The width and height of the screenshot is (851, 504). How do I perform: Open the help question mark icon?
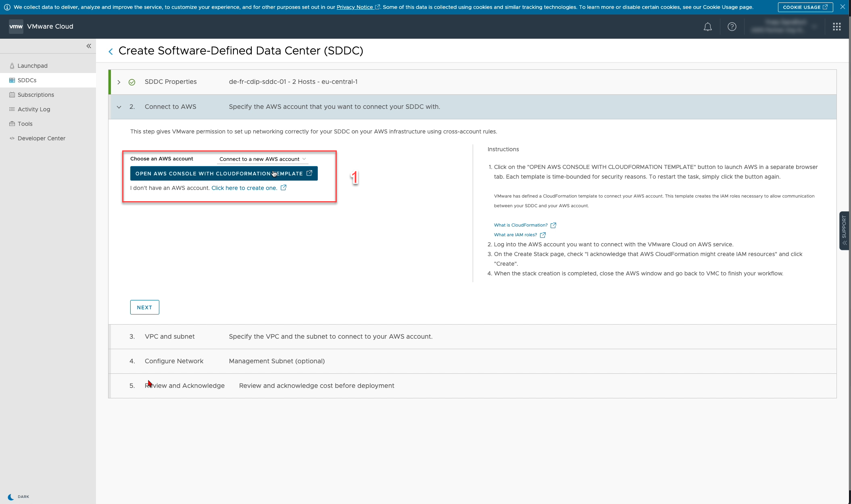tap(732, 27)
